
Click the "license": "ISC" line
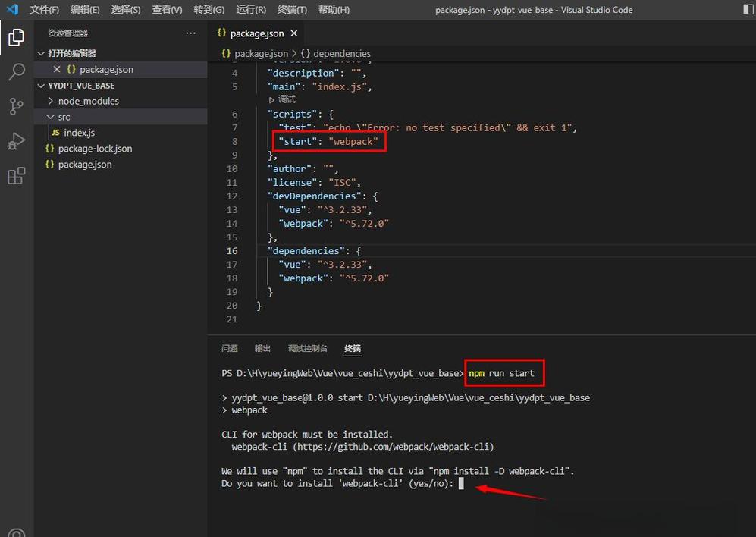pyautogui.click(x=314, y=182)
